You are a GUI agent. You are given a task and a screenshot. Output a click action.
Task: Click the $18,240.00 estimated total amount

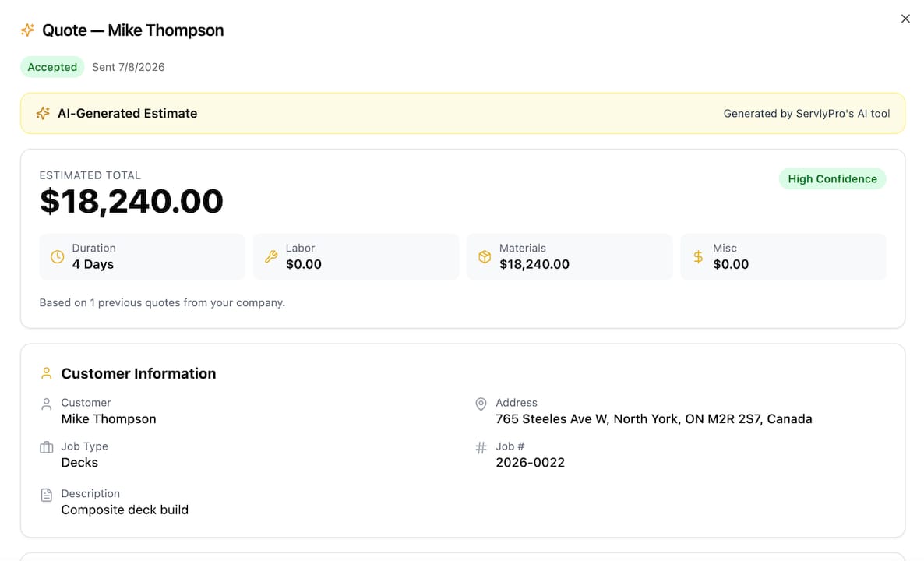[x=132, y=202]
